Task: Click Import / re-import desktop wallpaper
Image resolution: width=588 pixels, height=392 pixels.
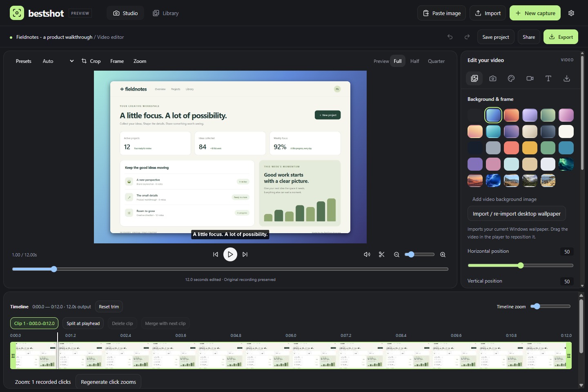Action: coord(517,214)
